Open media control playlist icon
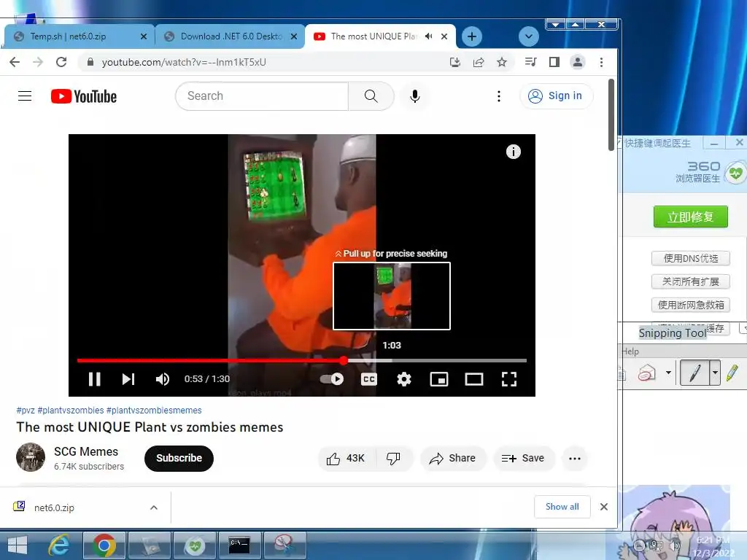Screen dimensions: 747x560 point(530,62)
